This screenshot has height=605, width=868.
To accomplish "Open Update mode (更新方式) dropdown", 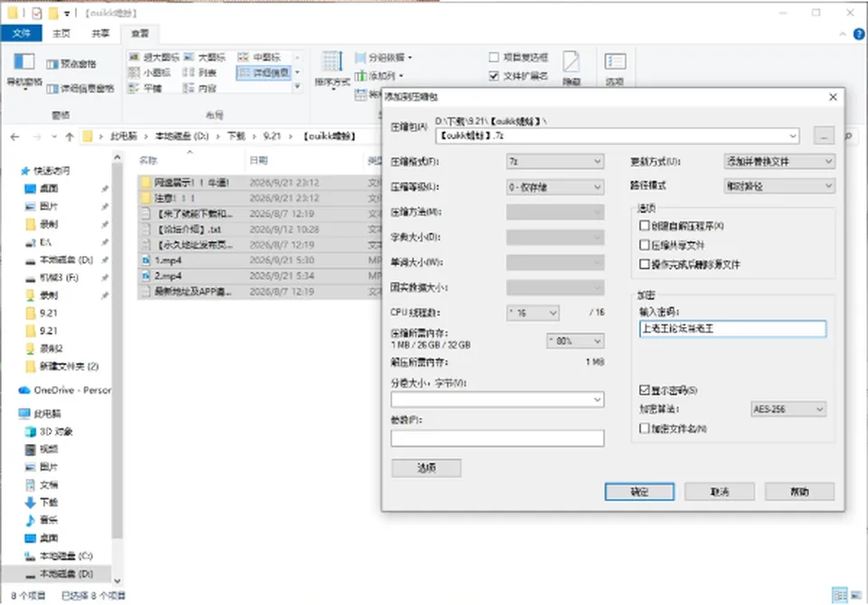I will coord(779,161).
